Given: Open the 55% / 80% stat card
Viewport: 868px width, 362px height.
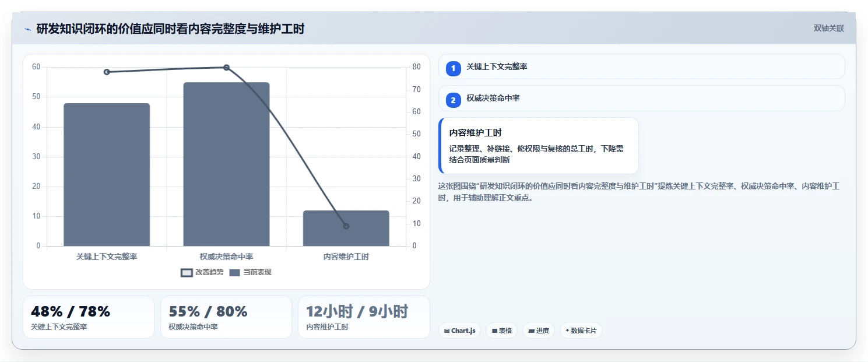Looking at the screenshot, I should [226, 317].
